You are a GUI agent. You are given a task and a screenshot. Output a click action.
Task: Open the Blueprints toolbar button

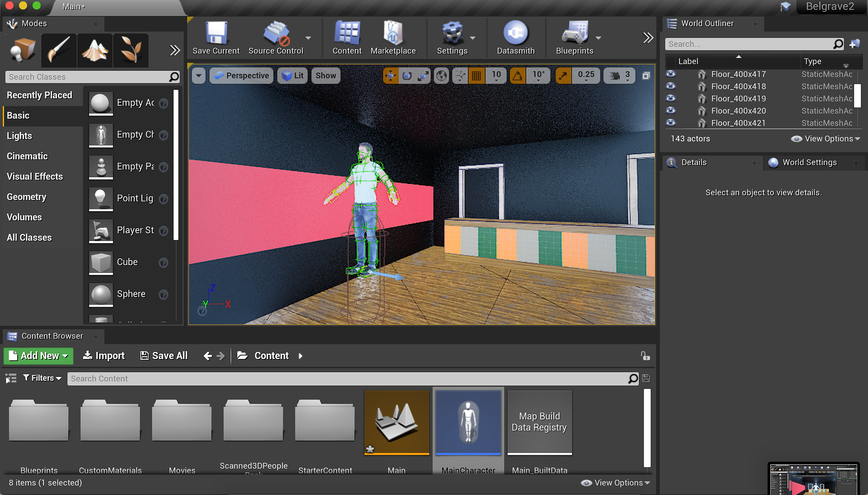click(x=575, y=38)
